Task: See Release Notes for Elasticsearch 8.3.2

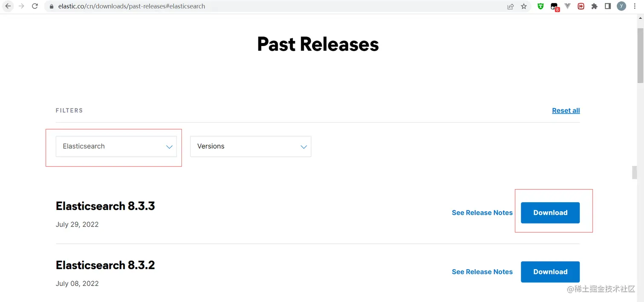Action: point(482,272)
